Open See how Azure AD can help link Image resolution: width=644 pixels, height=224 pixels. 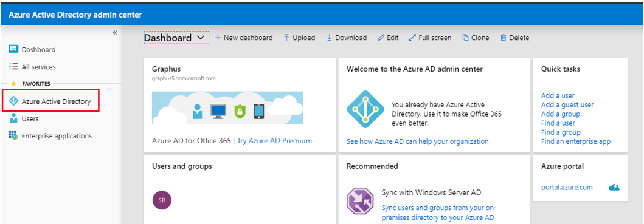tap(418, 141)
